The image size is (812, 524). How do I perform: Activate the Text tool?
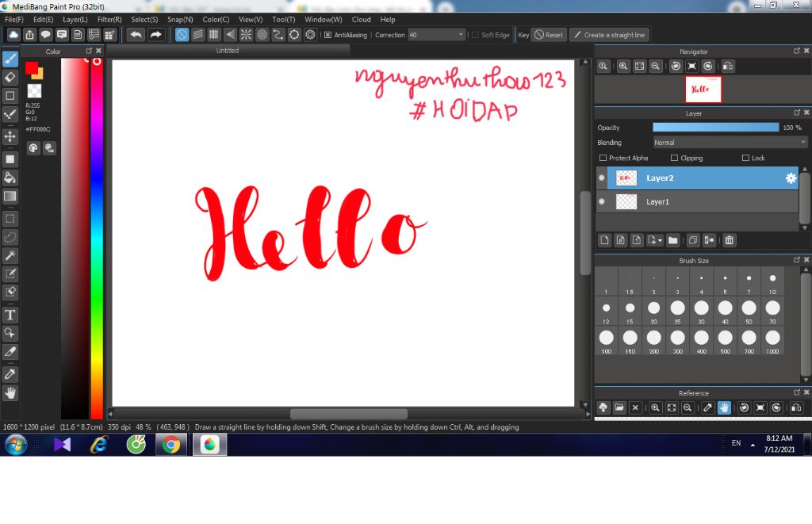point(10,315)
